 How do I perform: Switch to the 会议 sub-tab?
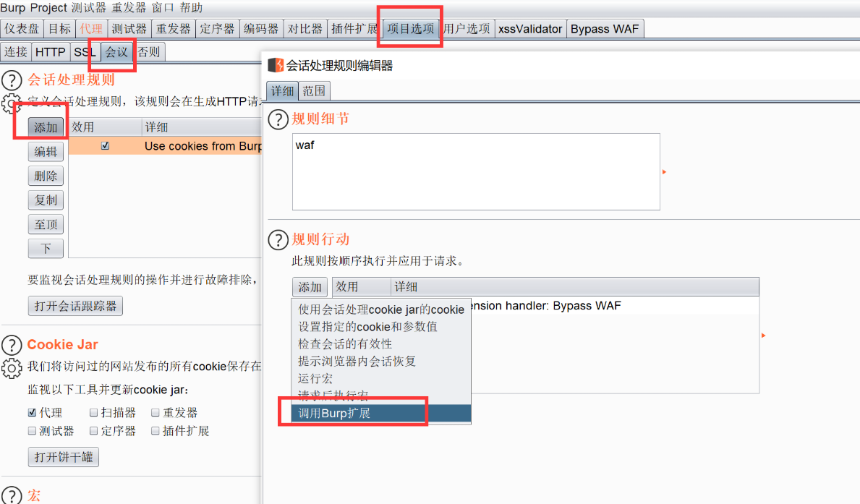tap(116, 52)
